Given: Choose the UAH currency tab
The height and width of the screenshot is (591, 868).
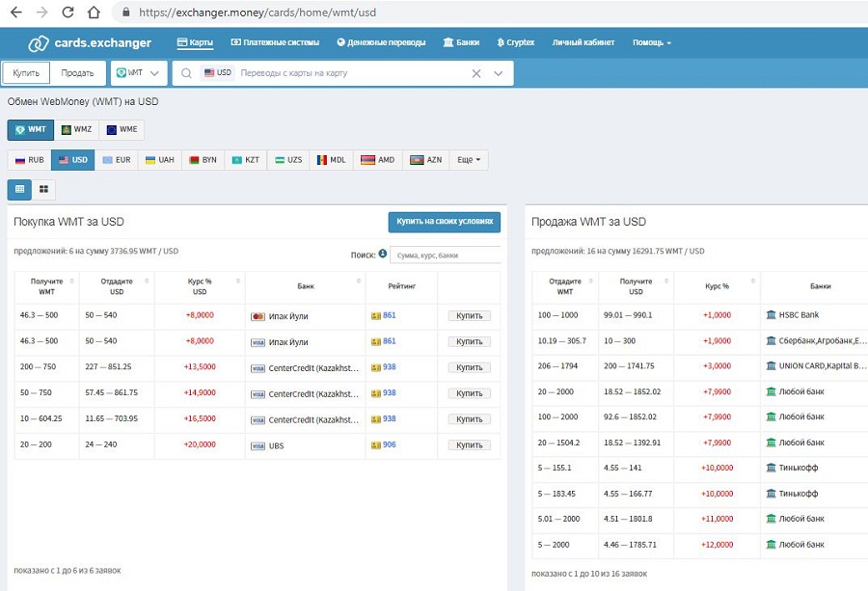Looking at the screenshot, I should click(x=160, y=160).
